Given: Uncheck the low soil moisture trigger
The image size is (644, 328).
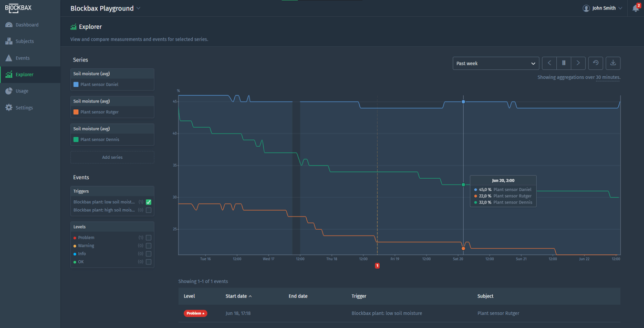Looking at the screenshot, I should 148,202.
